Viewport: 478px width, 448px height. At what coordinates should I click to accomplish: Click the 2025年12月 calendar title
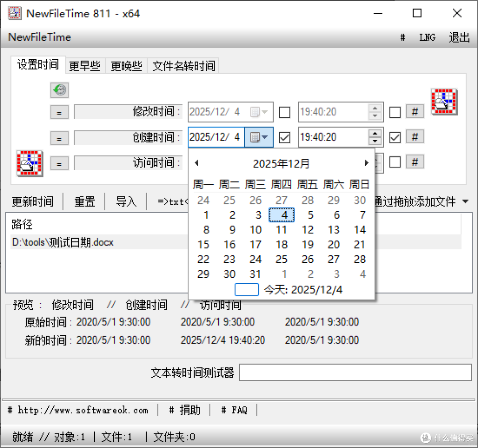281,164
